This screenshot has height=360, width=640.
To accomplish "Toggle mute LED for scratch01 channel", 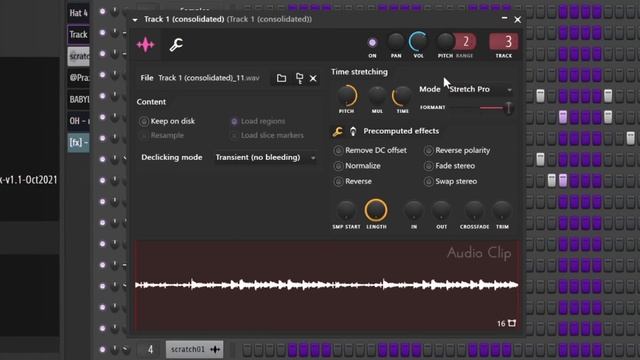I will click(102, 349).
